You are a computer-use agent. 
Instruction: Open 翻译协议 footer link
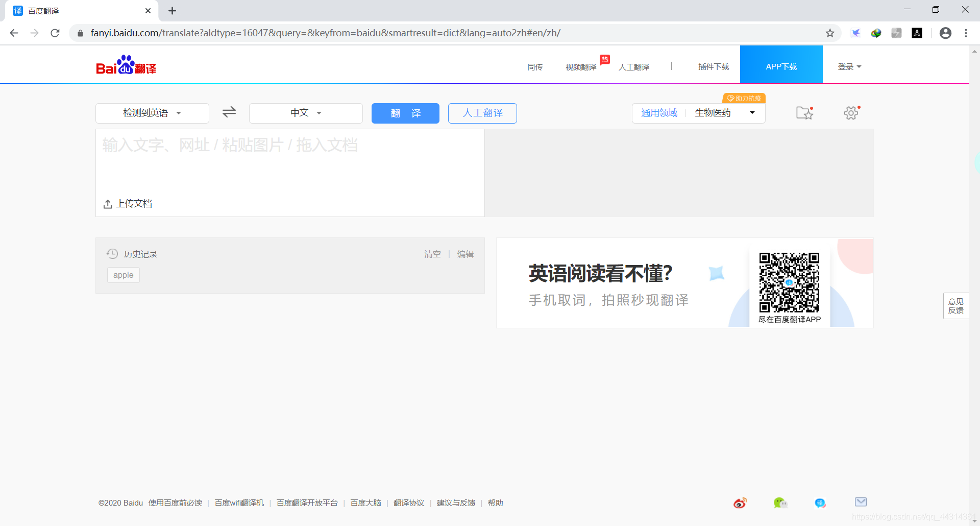[409, 503]
